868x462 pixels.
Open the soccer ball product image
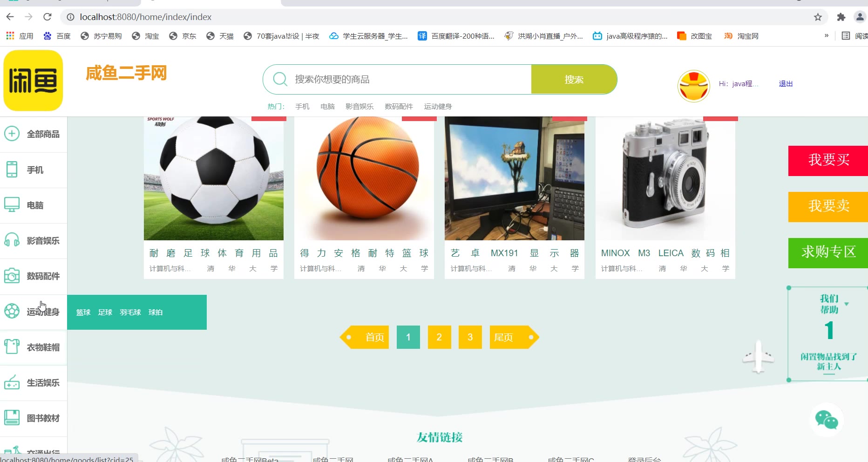click(x=214, y=178)
